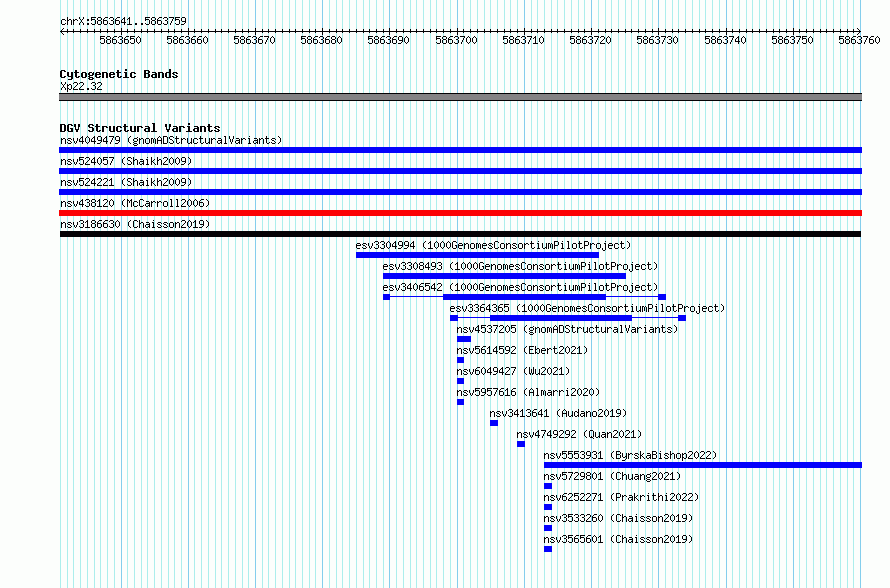
Task: Click the grey Xp22.32 cytogenetic band bar
Action: click(460, 97)
